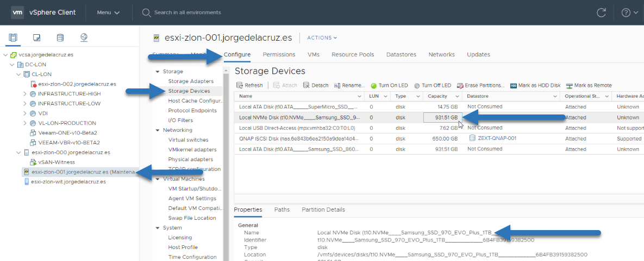Expand the INFRASTRUCTURE-HIGH resource pool
Viewport: 644px width, 261px height.
click(26, 94)
